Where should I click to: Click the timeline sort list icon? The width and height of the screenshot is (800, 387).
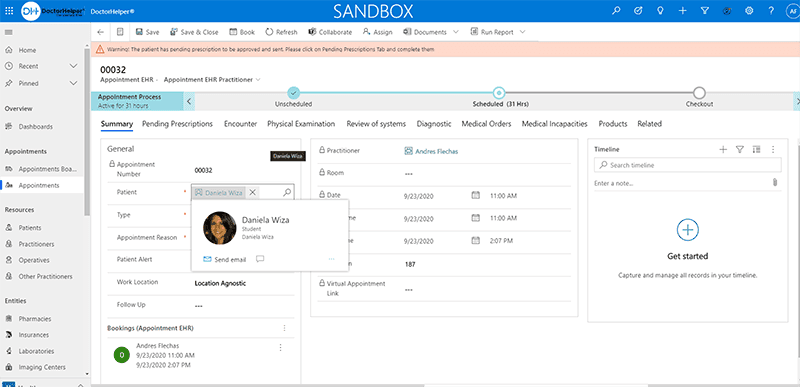pyautogui.click(x=756, y=149)
